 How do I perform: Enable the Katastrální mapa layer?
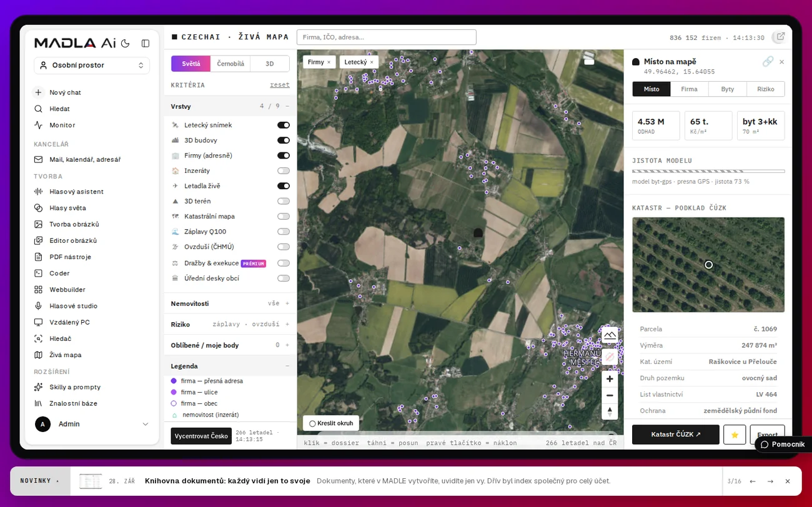coord(284,216)
